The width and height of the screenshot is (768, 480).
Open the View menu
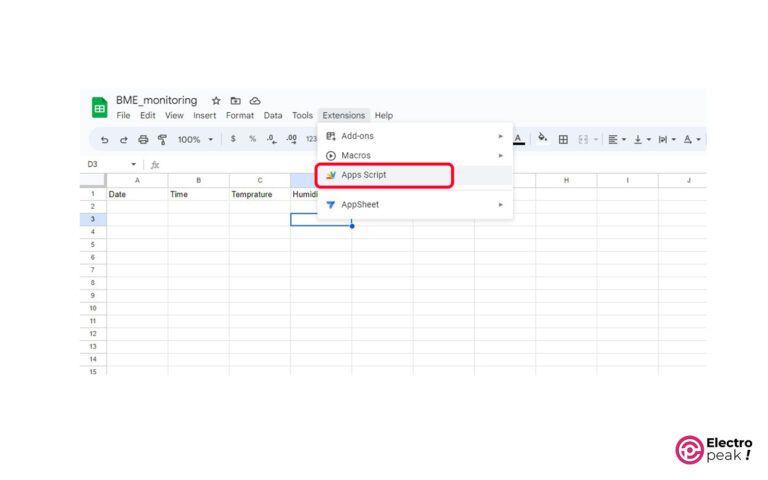(174, 116)
